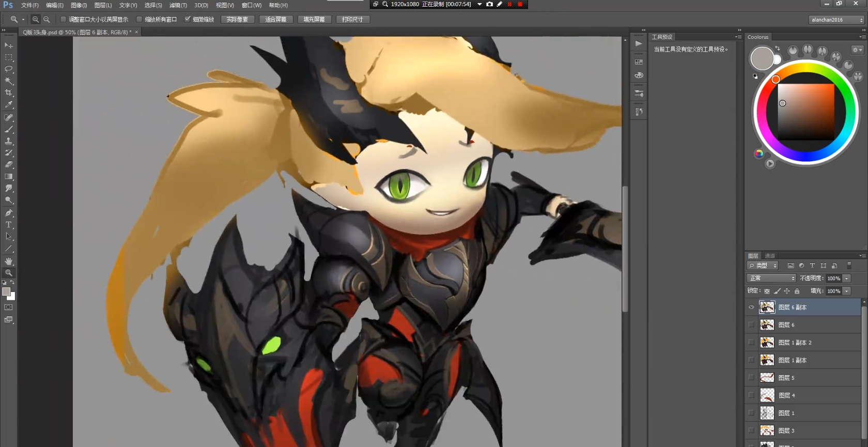Toggle the layer filter switch
Viewport: 868px width, 447px height.
(x=849, y=266)
